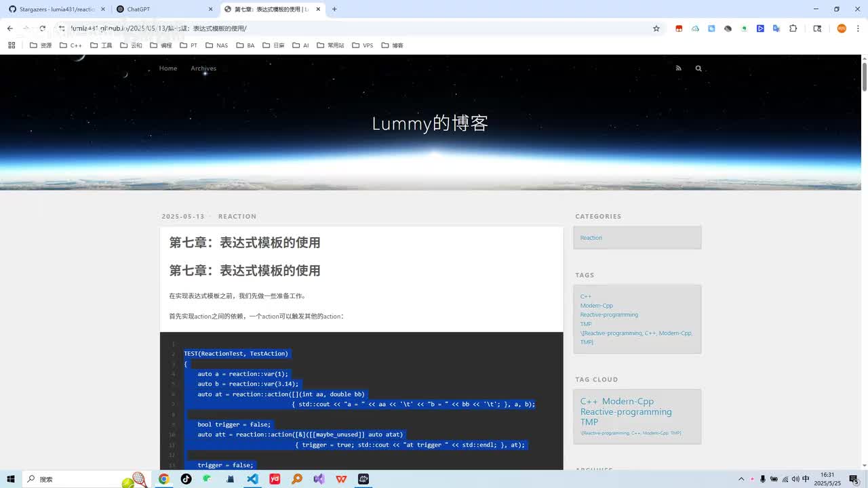
Task: Open Youdao (yd) app from the taskbar
Action: coord(275,479)
